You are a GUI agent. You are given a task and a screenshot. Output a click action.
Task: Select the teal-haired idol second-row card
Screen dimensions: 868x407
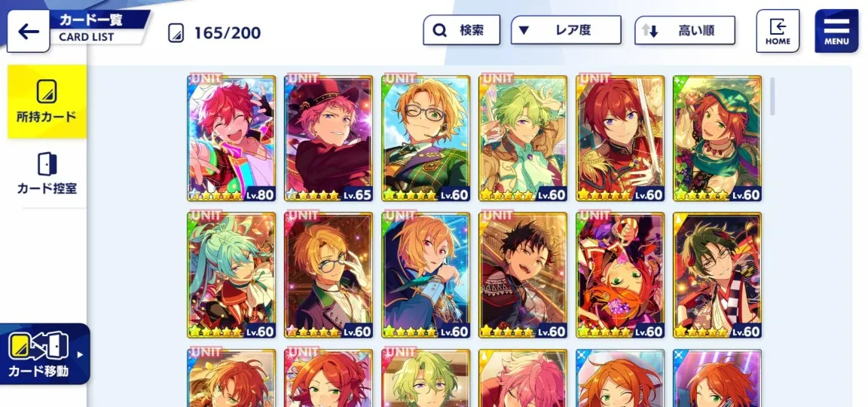coord(231,275)
